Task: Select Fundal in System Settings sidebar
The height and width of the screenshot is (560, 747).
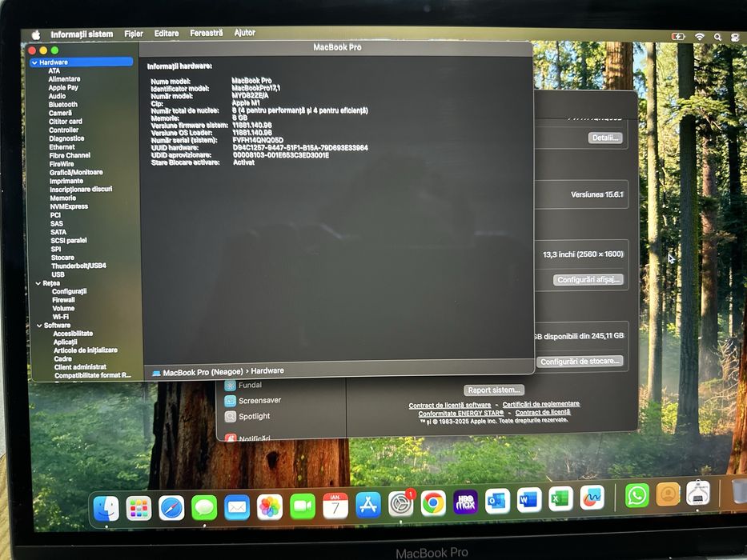Action: 250,385
